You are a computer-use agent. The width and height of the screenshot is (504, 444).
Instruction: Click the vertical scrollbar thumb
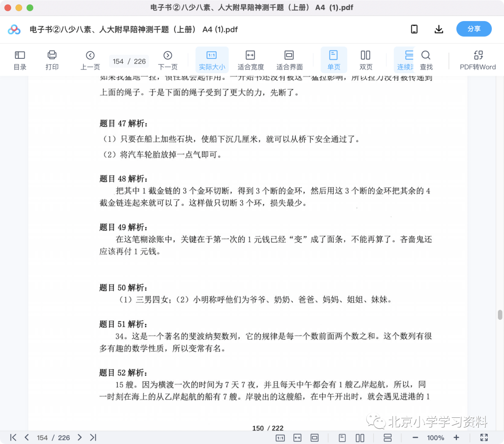tap(500, 315)
